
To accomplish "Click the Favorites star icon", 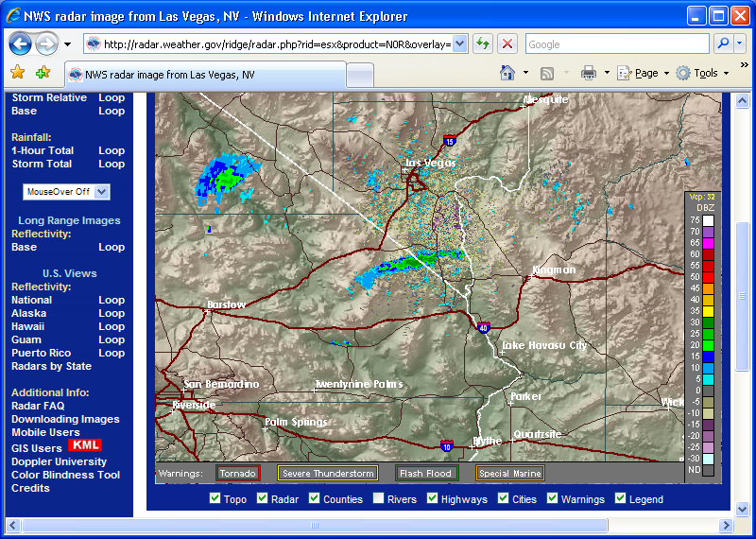I will click(x=17, y=73).
